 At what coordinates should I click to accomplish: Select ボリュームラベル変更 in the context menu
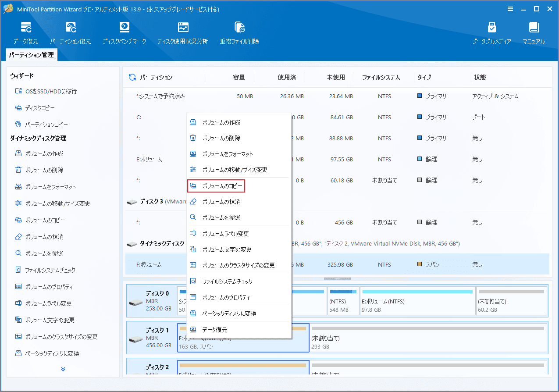click(239, 234)
